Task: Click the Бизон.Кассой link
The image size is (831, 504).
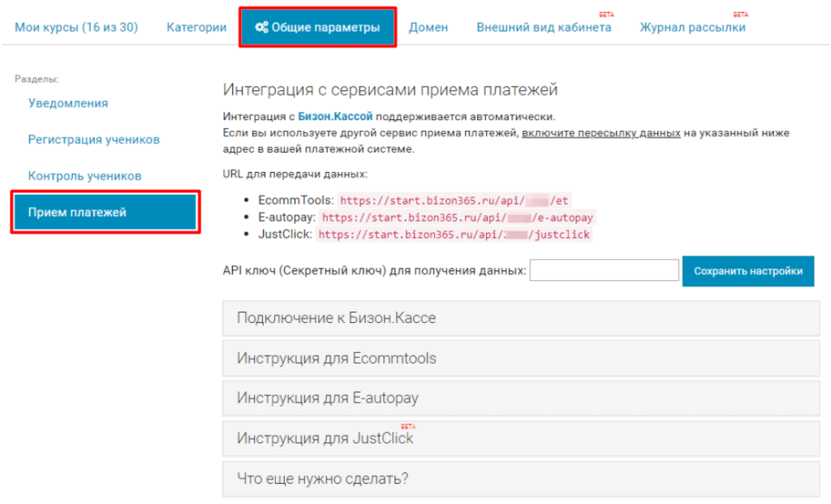Action: click(x=335, y=117)
